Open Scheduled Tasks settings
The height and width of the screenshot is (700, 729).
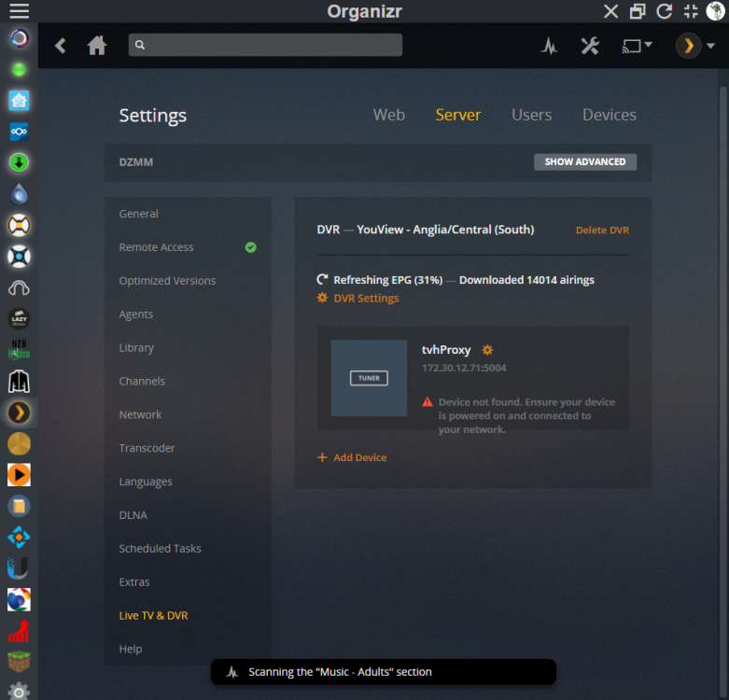point(160,549)
